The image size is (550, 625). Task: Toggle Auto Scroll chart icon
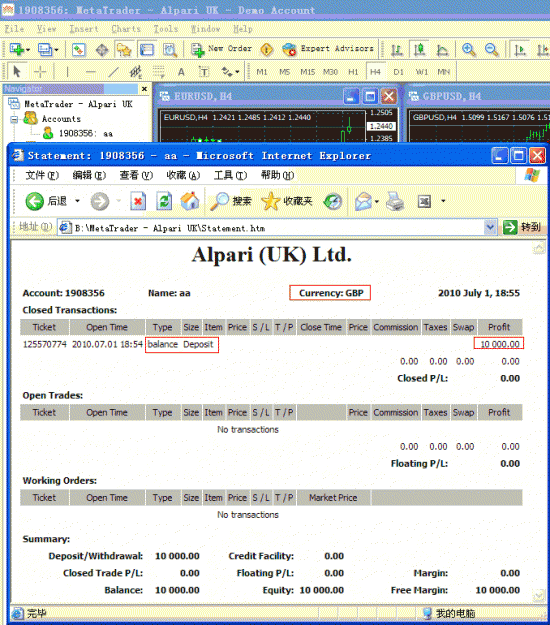coord(520,50)
